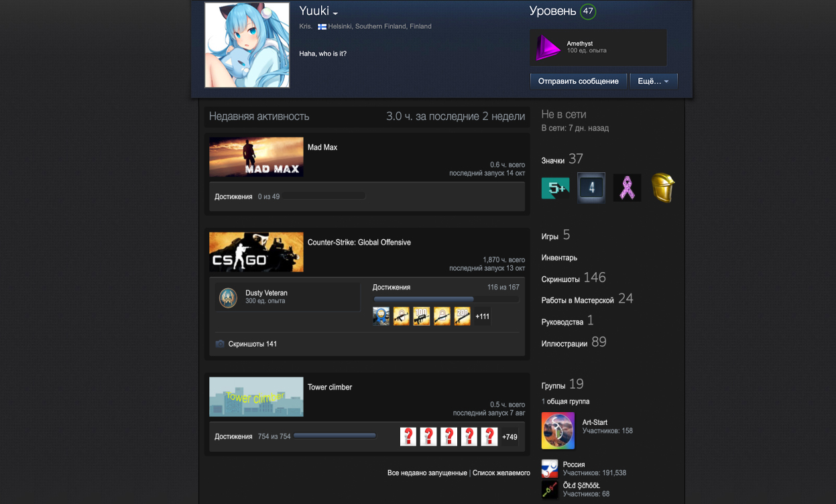Open the CS:GO achievement icon marked 100
Viewport: 836px width, 504px height.
click(x=422, y=316)
